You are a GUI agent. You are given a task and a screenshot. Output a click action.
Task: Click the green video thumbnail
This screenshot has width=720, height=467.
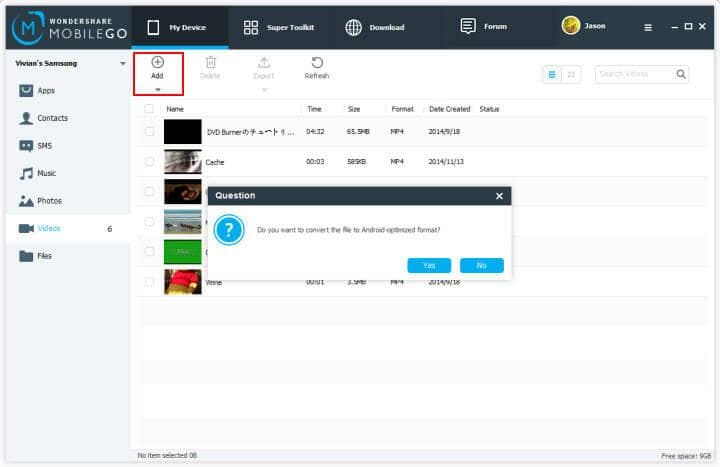click(x=183, y=252)
